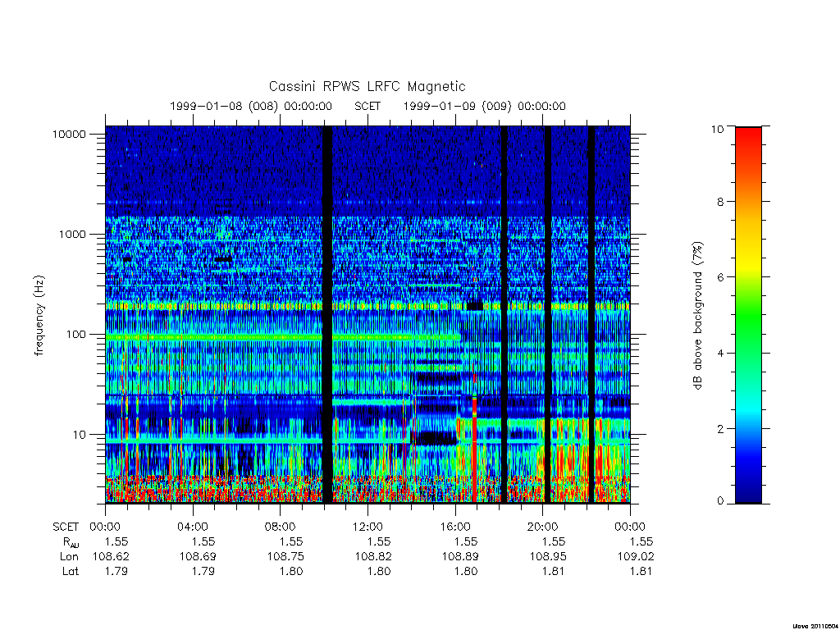Click the 1000 Hz frequency axis label
This screenshot has height=630, width=840.
point(72,234)
